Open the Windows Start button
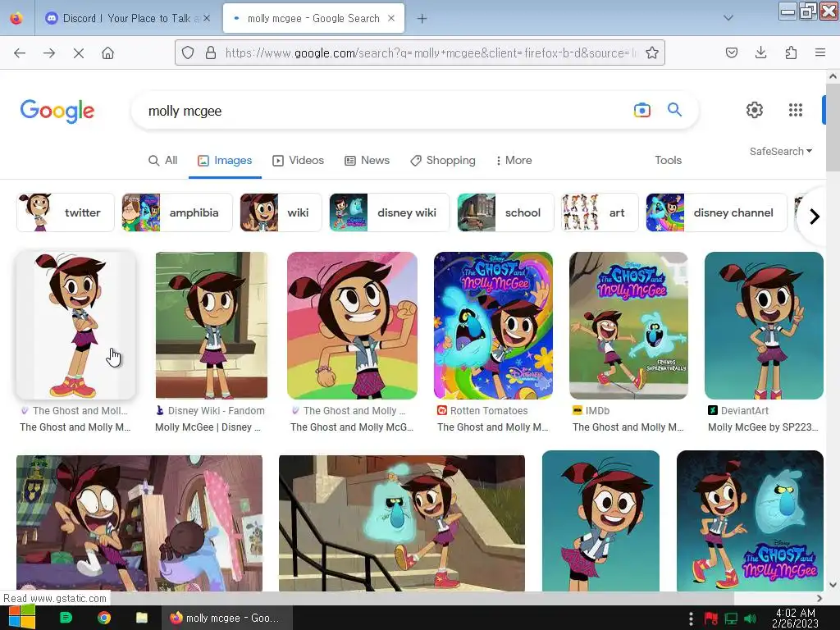Viewport: 840px width, 630px height. tap(21, 618)
